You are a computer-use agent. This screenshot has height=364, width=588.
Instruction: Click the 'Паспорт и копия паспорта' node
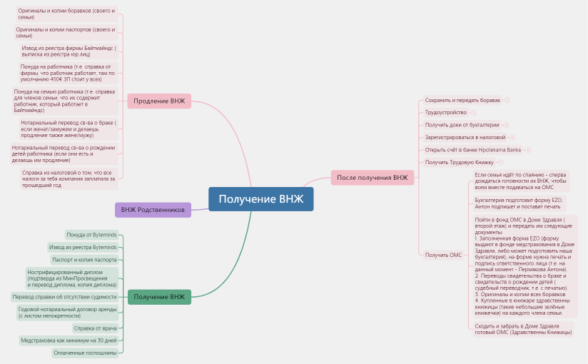(x=84, y=260)
